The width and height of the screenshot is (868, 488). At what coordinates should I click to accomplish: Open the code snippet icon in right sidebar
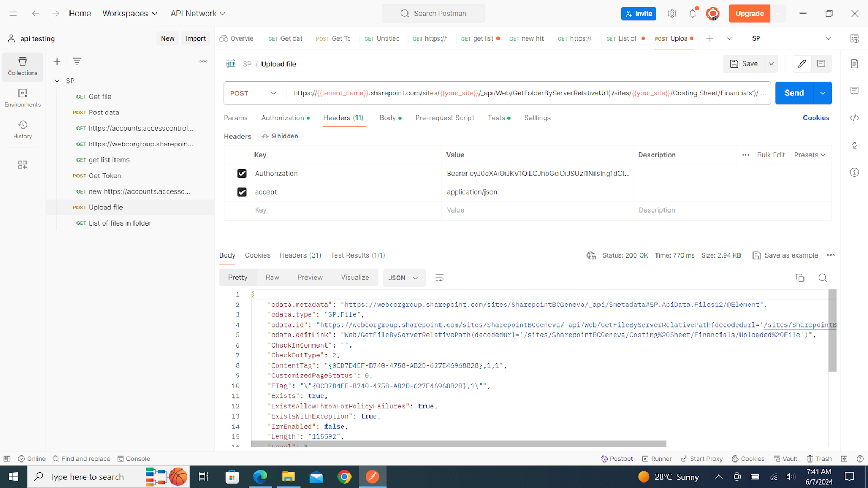(854, 118)
